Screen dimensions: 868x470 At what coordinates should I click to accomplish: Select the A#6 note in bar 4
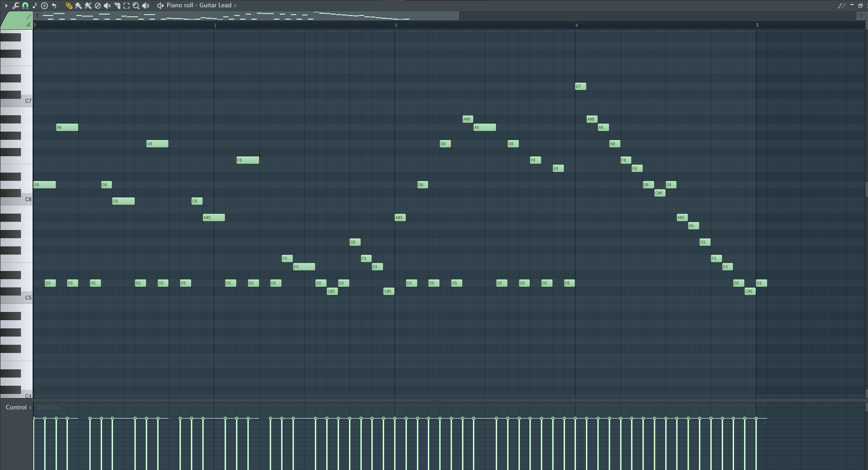pyautogui.click(x=592, y=119)
